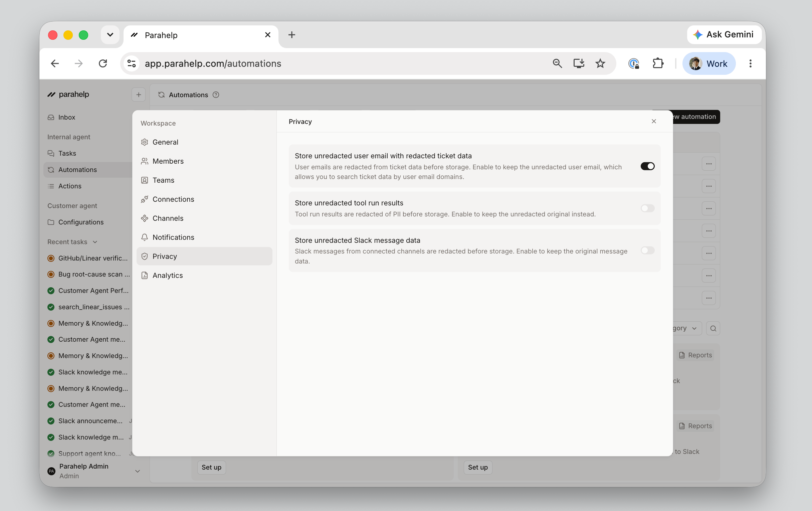
Task: Go to Teams settings
Action: pos(204,180)
